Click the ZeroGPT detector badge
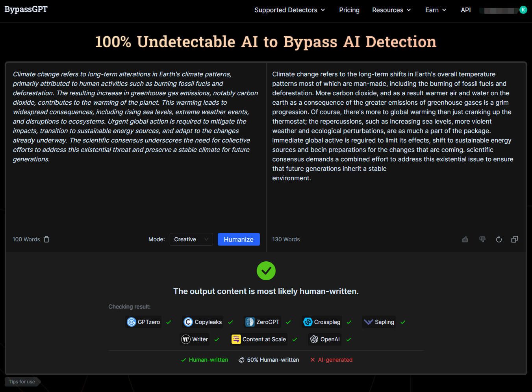The image size is (532, 392). (263, 322)
